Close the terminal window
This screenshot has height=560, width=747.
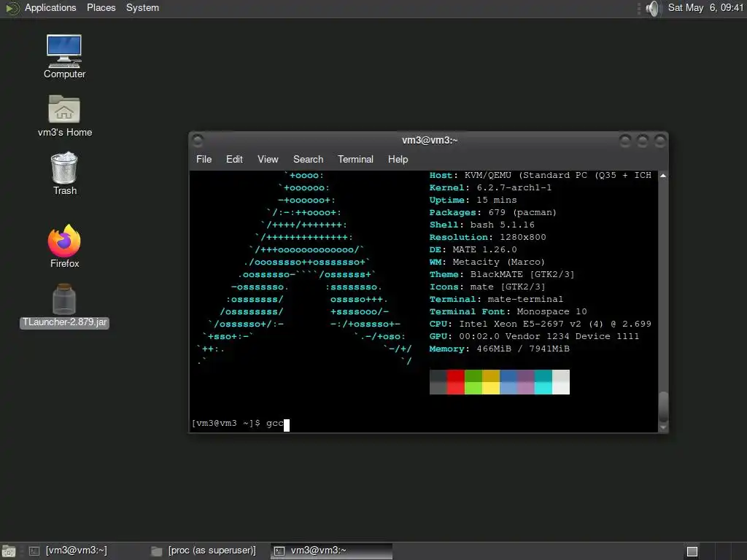click(659, 140)
